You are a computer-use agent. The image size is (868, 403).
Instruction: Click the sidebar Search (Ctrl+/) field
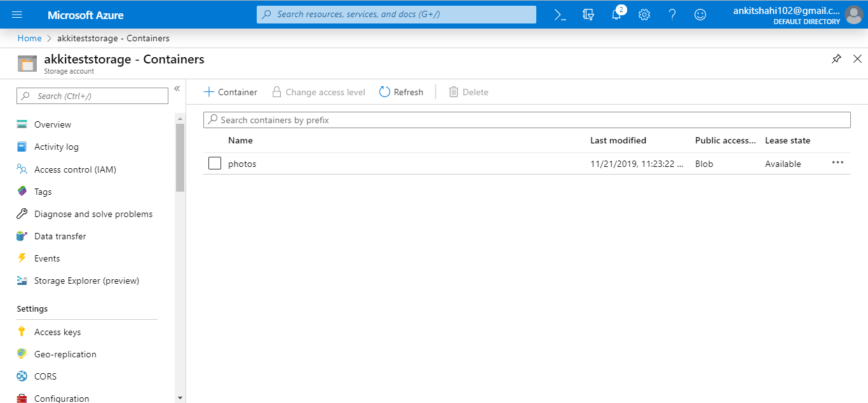pos(93,96)
